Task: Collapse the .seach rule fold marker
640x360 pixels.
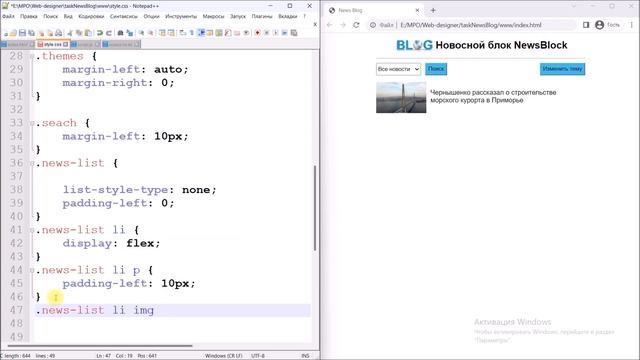Action: [x=31, y=123]
